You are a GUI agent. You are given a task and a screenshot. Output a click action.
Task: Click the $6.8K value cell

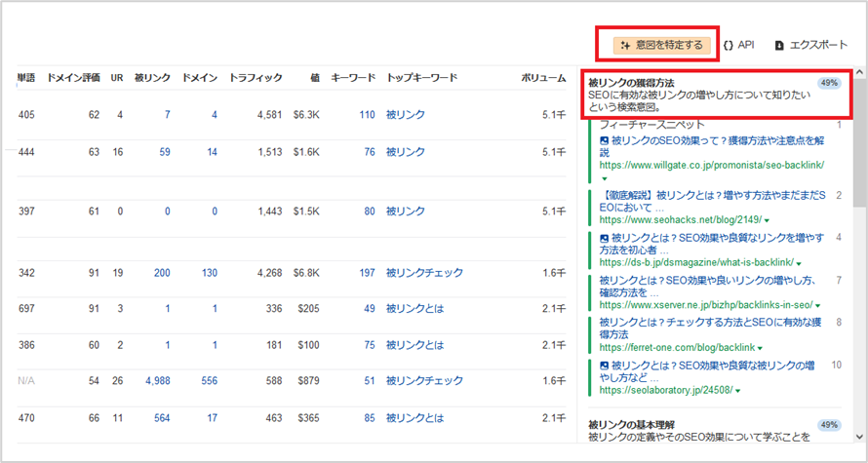pyautogui.click(x=306, y=273)
